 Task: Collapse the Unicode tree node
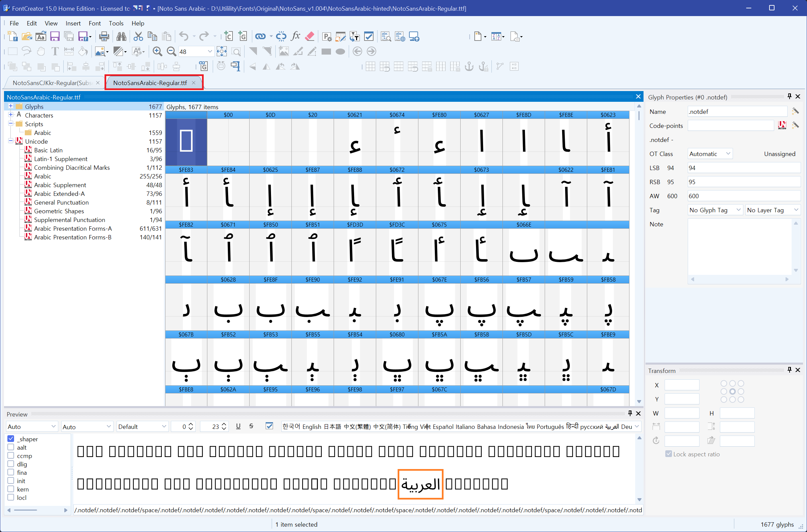[10, 141]
